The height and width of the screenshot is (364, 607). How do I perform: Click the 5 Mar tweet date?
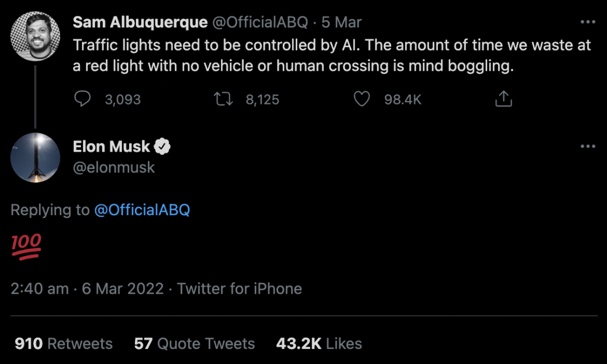342,22
